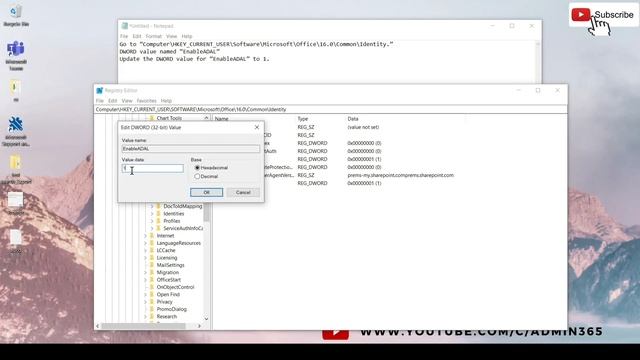This screenshot has height=360, width=640.
Task: Click the Notepad title bar icon
Action: 124,26
